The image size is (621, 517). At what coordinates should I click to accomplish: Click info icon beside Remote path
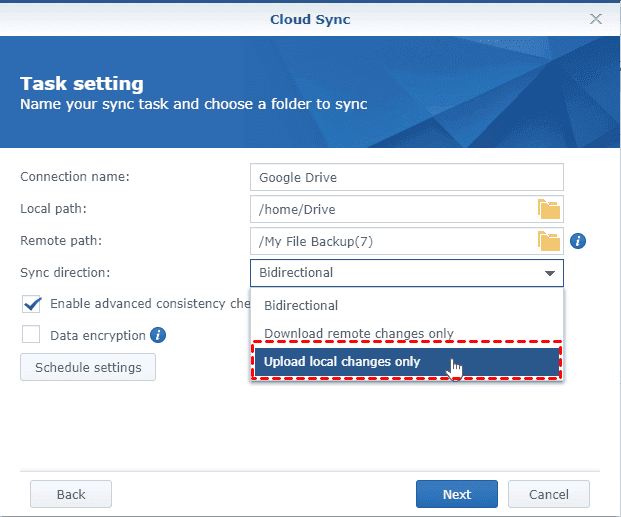coord(578,241)
